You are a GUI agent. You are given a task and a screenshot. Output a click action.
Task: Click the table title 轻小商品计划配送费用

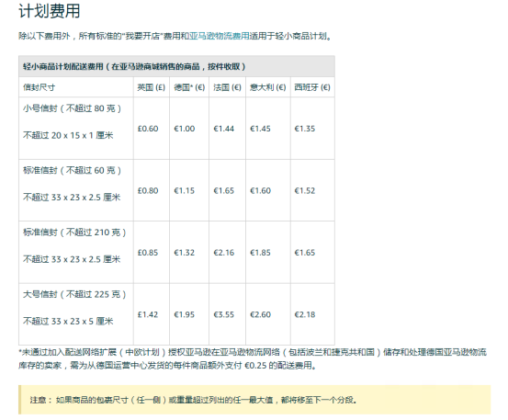(x=63, y=66)
